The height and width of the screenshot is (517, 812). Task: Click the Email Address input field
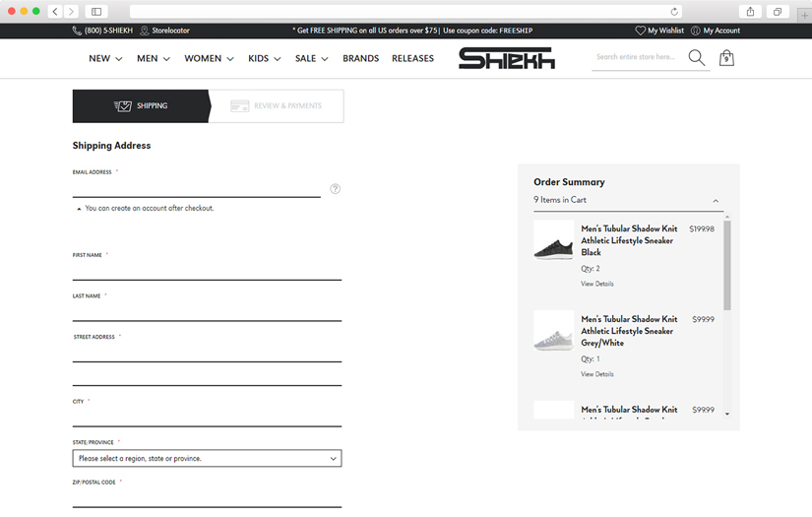pyautogui.click(x=197, y=188)
